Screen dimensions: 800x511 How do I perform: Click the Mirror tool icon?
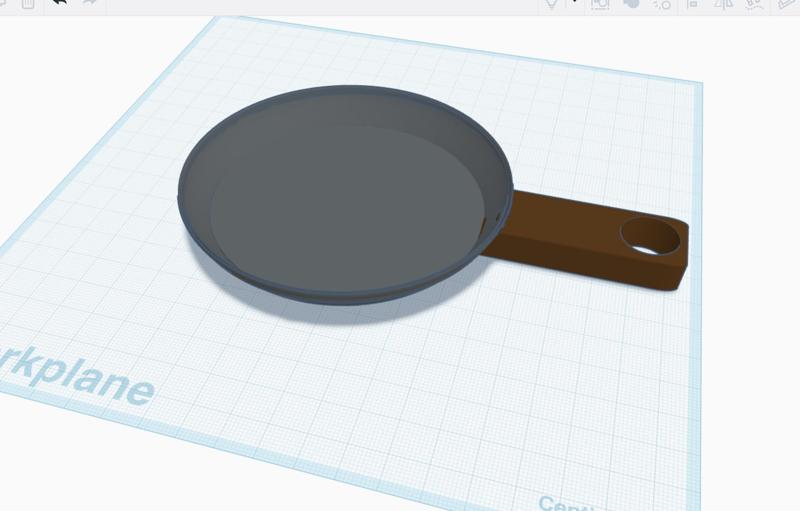723,4
